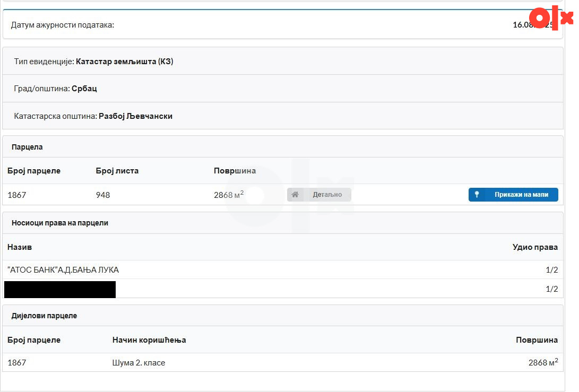Image resolution: width=579 pixels, height=392 pixels.
Task: Click the Парцела section header
Action: pyautogui.click(x=27, y=147)
